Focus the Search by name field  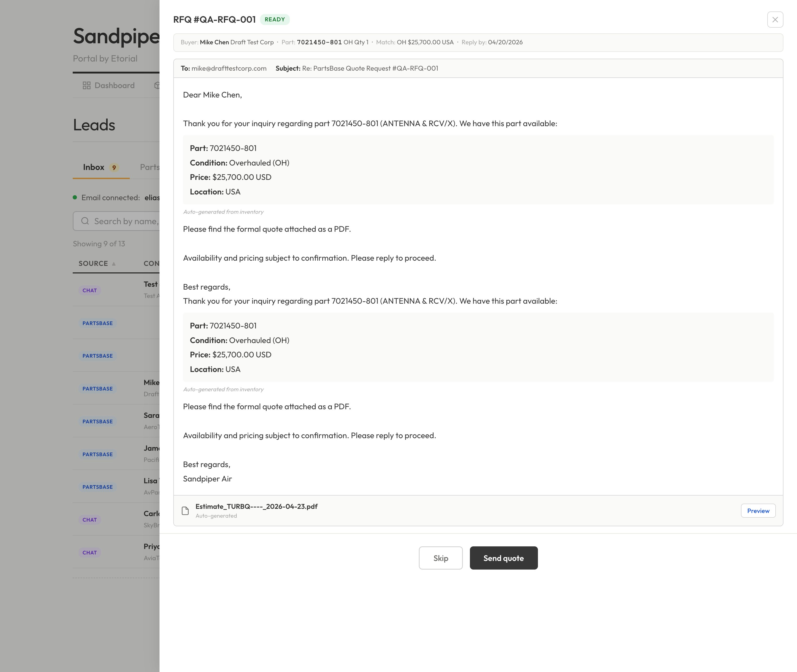click(116, 221)
